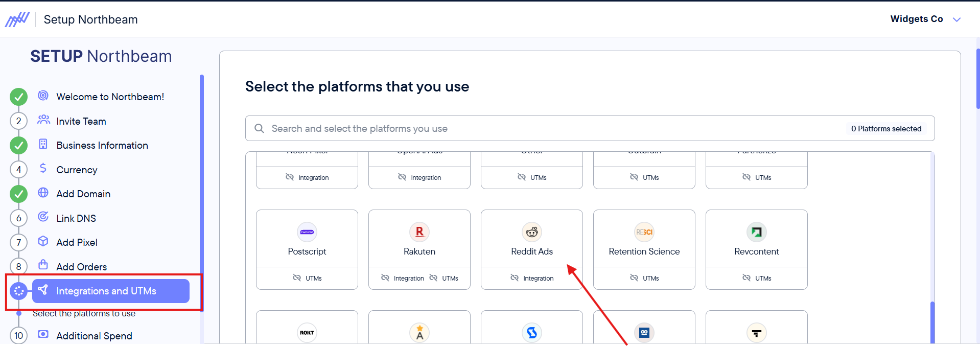980x346 pixels.
Task: Click the chevron next to Widgets Co
Action: click(x=956, y=19)
